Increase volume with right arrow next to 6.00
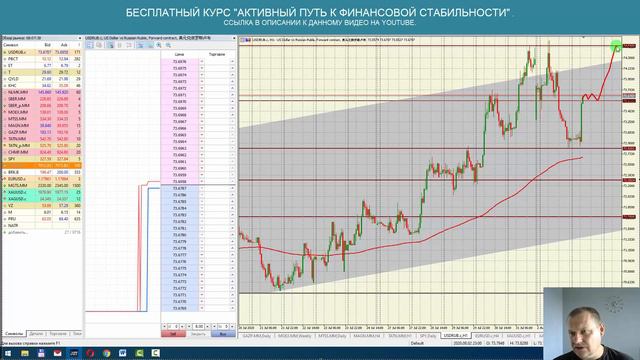 [x=207, y=327]
